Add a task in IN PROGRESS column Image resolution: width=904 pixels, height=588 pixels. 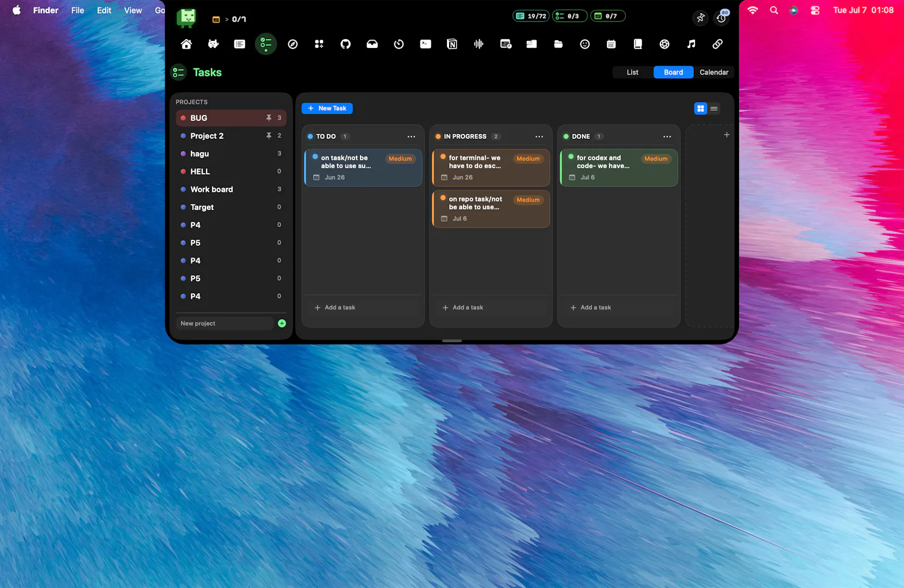tap(463, 308)
